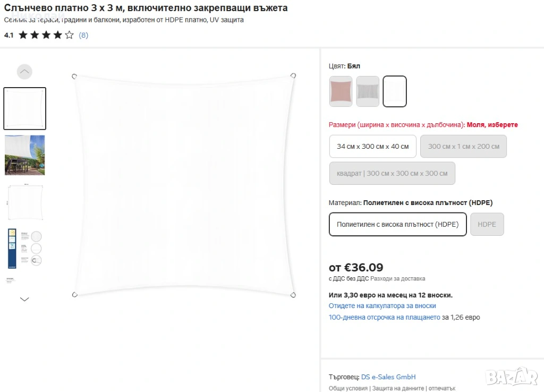This screenshot has width=544, height=392.
Task: Choose the grey striped color swatch
Action: pyautogui.click(x=368, y=91)
